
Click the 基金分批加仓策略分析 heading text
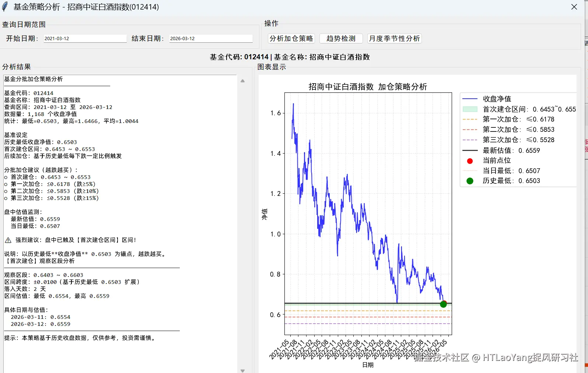pyautogui.click(x=33, y=79)
